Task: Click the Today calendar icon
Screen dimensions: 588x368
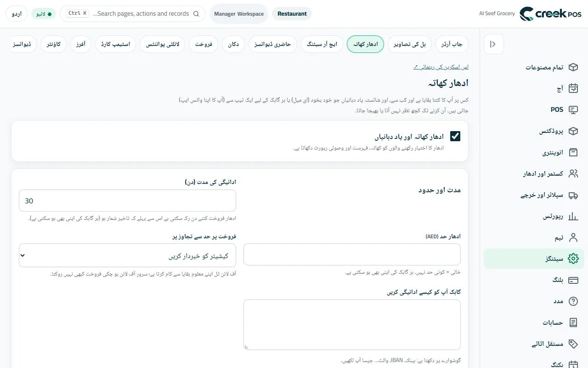Action: coord(573,88)
